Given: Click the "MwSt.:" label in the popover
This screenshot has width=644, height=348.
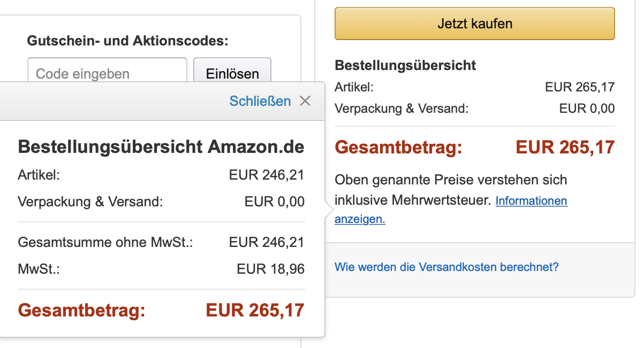Looking at the screenshot, I should coord(39,268).
